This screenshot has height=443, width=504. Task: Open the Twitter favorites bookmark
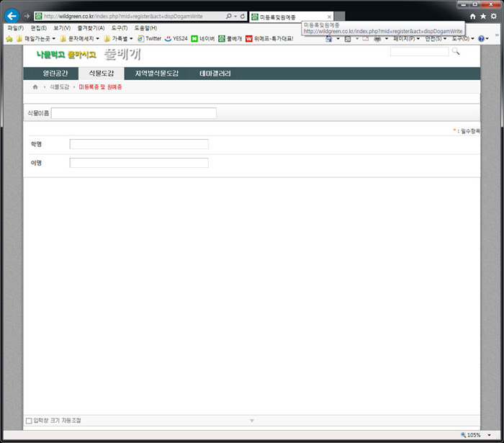point(149,39)
